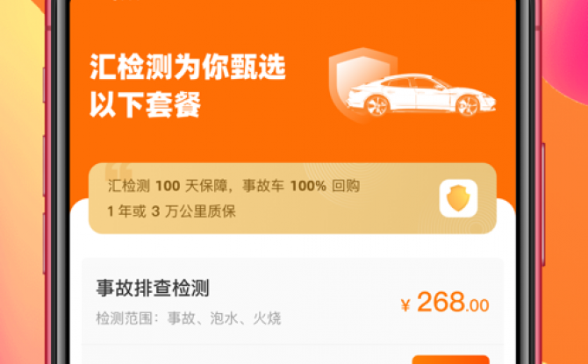The height and width of the screenshot is (364, 588).
Task: Tap the 以下套餐 headline line
Action: point(146,104)
